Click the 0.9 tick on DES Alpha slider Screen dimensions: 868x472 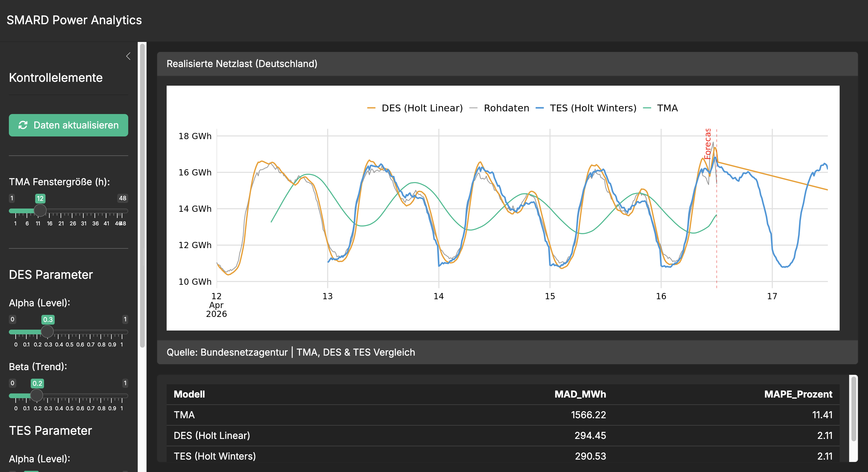(112, 344)
